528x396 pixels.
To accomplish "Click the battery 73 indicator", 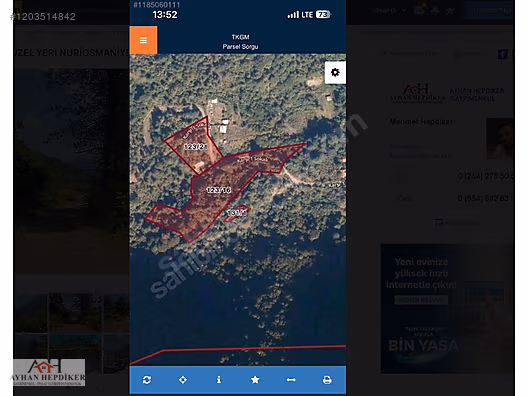I will pyautogui.click(x=323, y=14).
